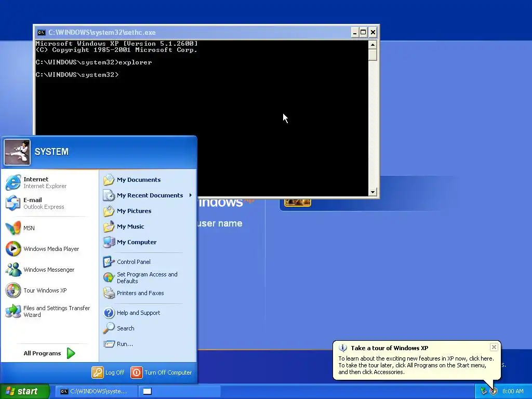Close the sethc.exe command window

[373, 32]
